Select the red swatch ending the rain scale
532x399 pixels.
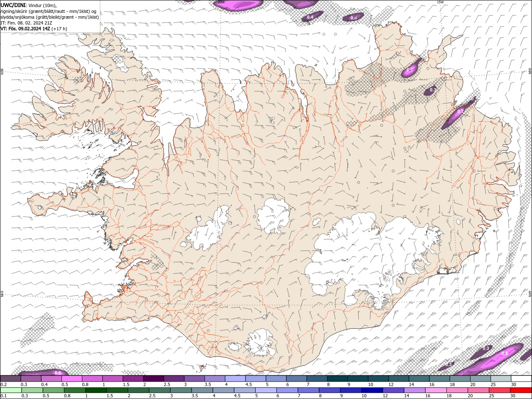click(x=522, y=390)
